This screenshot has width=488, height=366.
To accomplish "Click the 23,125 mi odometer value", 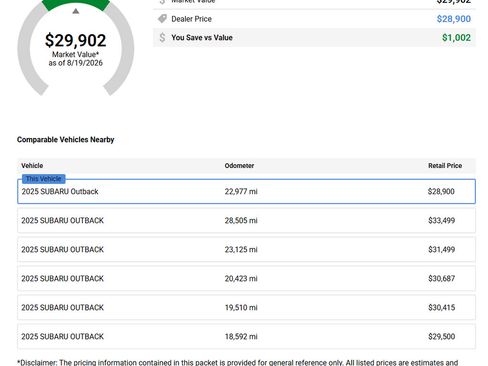I will [x=241, y=250].
